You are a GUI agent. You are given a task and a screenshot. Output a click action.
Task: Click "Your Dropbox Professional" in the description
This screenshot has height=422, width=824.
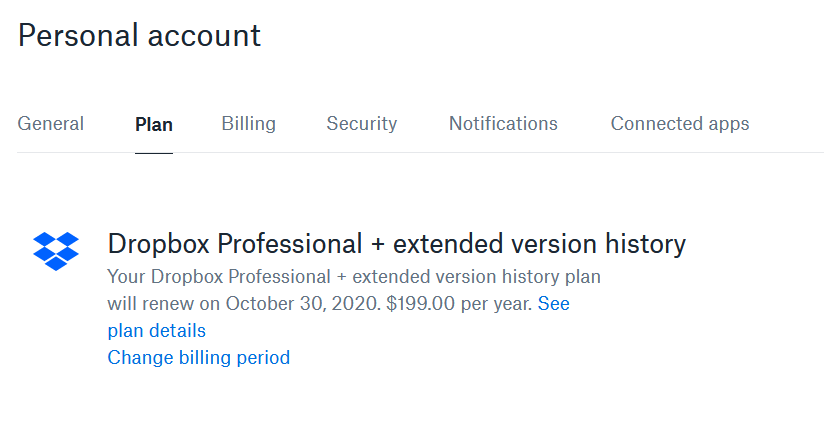pyautogui.click(x=209, y=276)
